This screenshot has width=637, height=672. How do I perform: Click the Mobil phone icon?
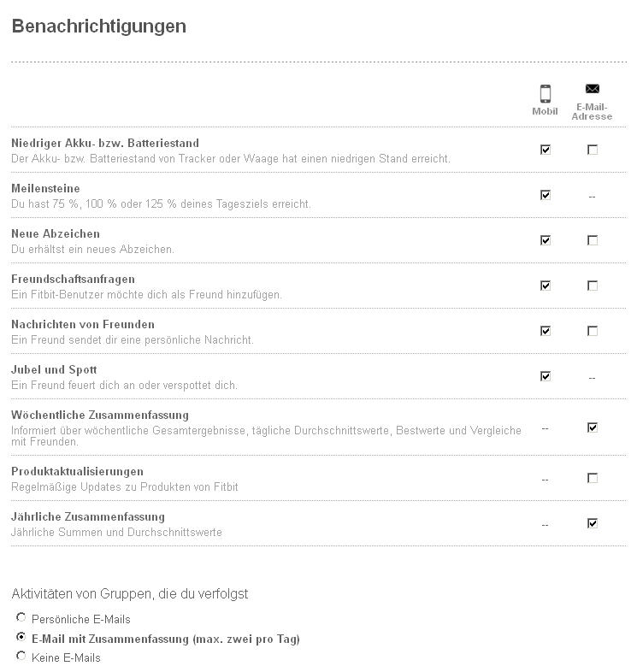tap(545, 94)
